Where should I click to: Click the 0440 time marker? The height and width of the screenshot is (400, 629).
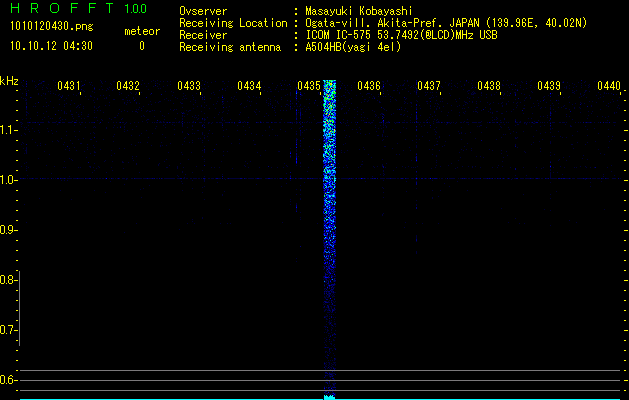click(x=609, y=85)
